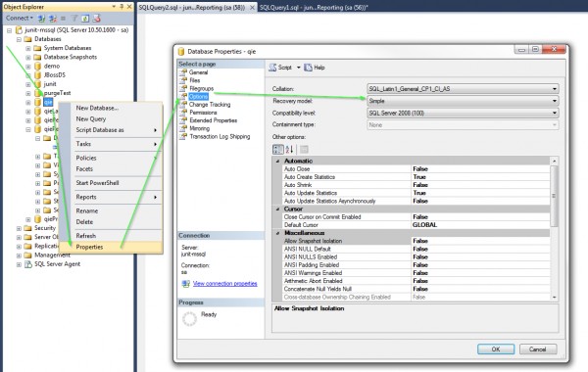The height and width of the screenshot is (372, 588).
Task: Collapse the Miscellaneous options group
Action: click(278, 233)
